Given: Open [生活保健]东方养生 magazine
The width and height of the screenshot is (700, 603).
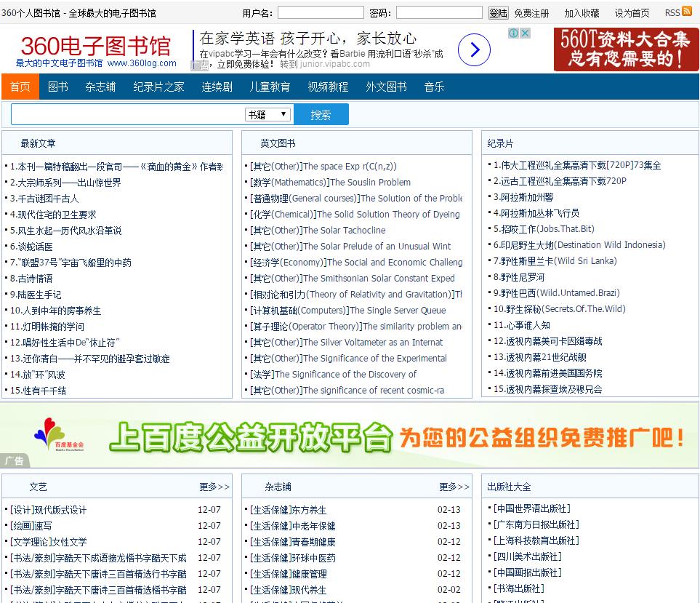Looking at the screenshot, I should (x=288, y=510).
